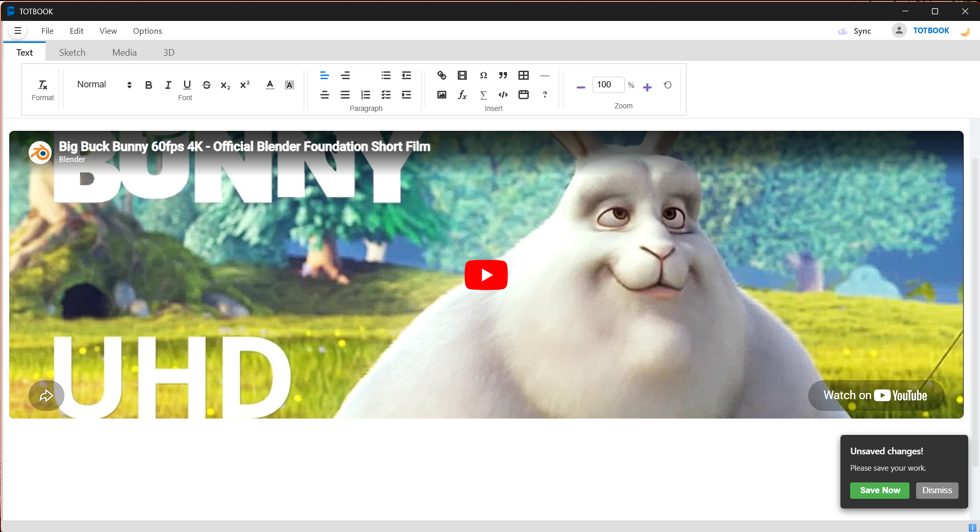Insert a sigma math expression
This screenshot has height=532, width=980.
483,95
